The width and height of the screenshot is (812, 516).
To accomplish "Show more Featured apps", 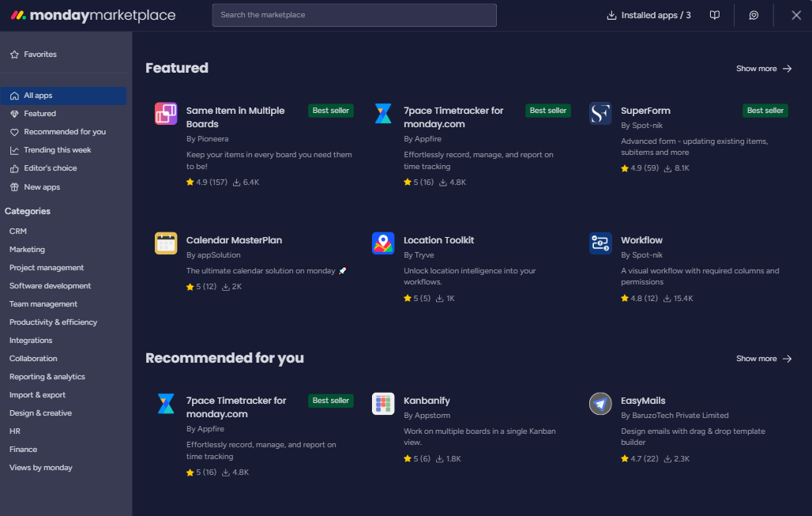I will (x=764, y=69).
